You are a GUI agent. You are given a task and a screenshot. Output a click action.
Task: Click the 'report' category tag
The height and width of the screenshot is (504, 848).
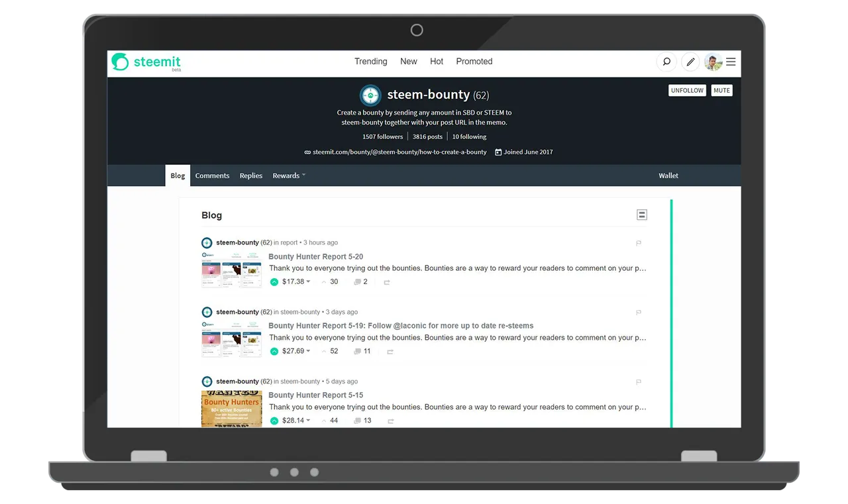(289, 243)
